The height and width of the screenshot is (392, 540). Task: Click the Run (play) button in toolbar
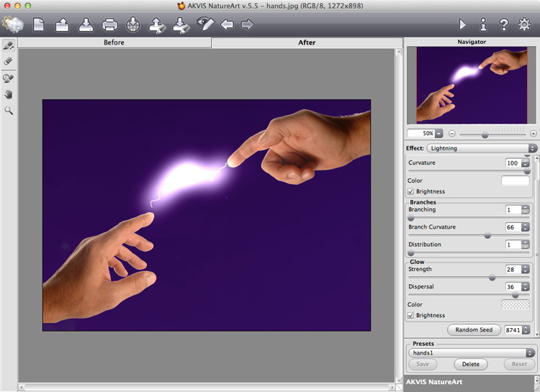462,24
